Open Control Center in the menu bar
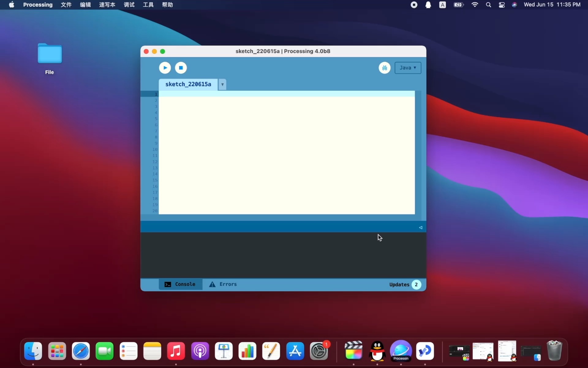This screenshot has width=588, height=368. pyautogui.click(x=502, y=5)
